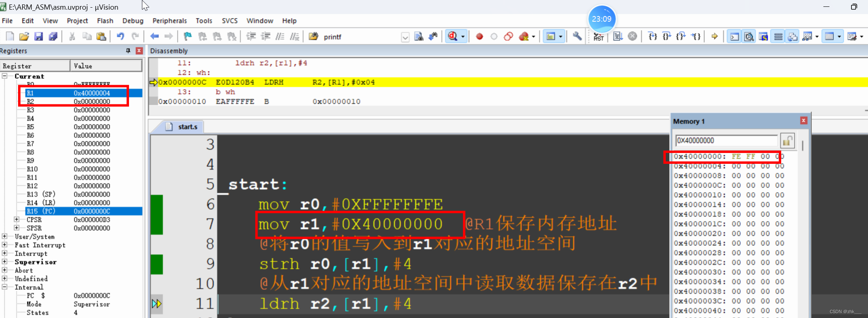
Task: Stop the debug session with the magnifier 'd' icon
Action: 453,37
